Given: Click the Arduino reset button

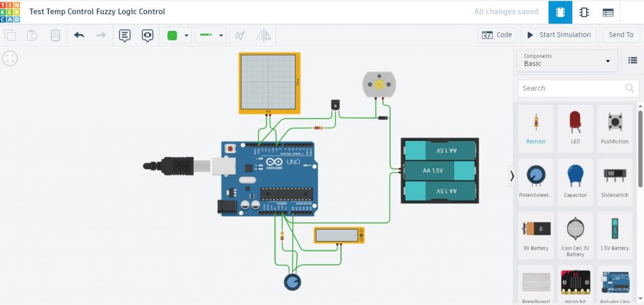Looking at the screenshot, I should coord(230,148).
